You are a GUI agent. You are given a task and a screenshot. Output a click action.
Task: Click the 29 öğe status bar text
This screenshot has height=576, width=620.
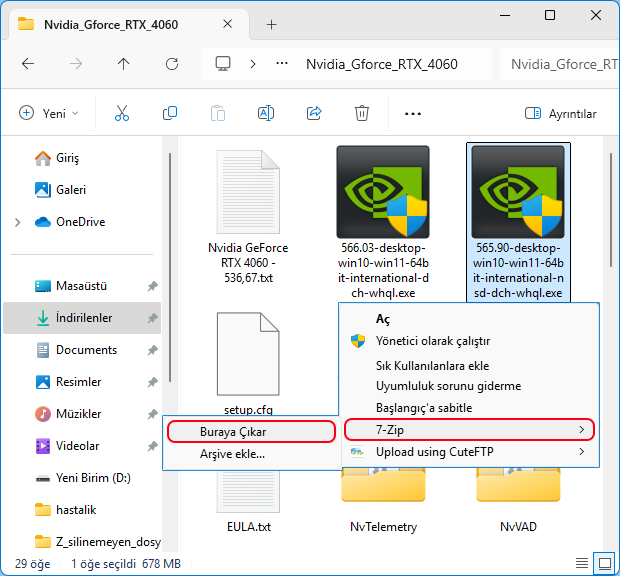click(x=32, y=563)
